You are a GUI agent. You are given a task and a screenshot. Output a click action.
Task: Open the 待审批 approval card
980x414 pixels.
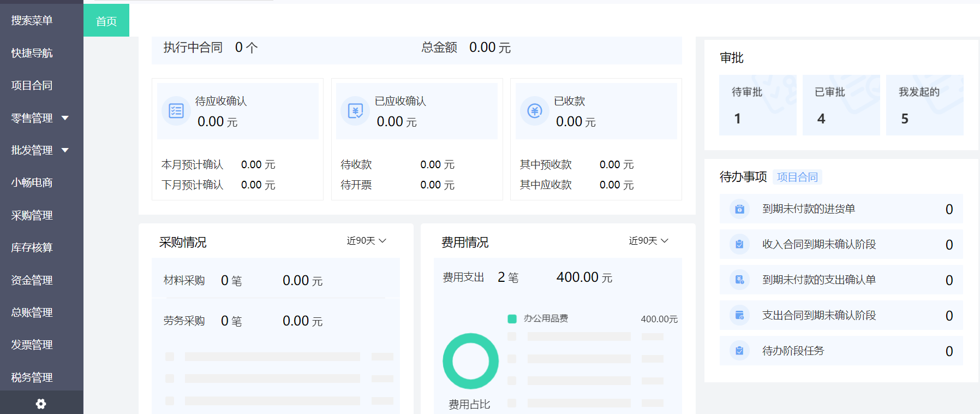758,105
